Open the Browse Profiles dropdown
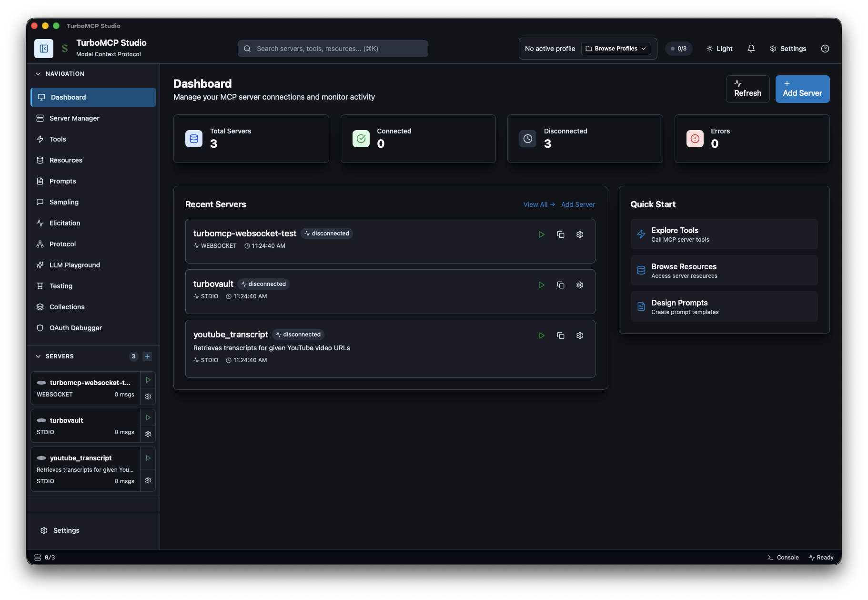Image resolution: width=868 pixels, height=600 pixels. pyautogui.click(x=616, y=49)
